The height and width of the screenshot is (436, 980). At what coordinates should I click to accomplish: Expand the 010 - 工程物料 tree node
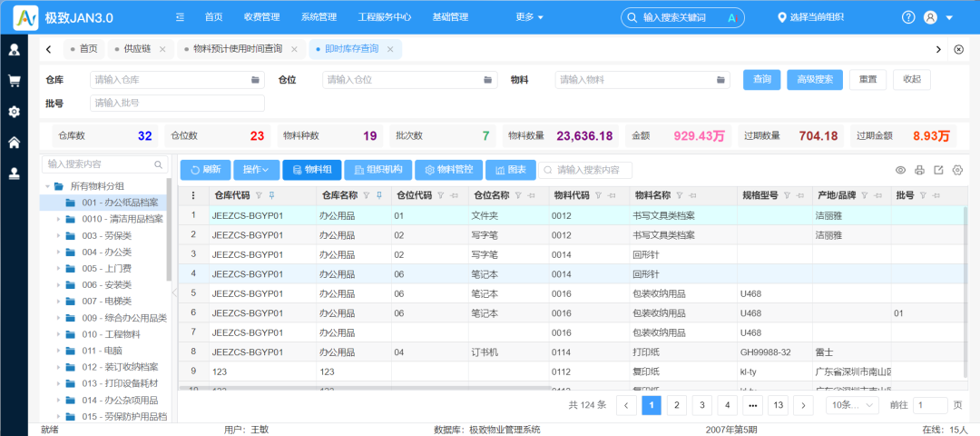pyautogui.click(x=57, y=334)
